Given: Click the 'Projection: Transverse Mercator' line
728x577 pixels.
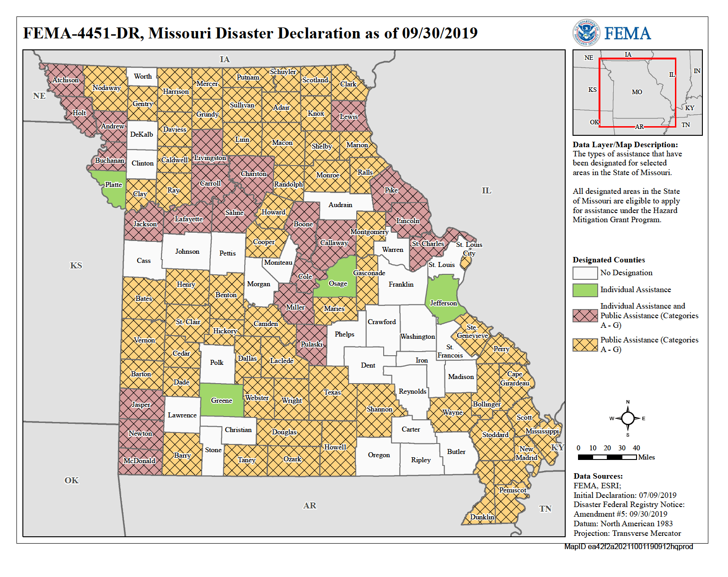Looking at the screenshot, I should pos(627,533).
